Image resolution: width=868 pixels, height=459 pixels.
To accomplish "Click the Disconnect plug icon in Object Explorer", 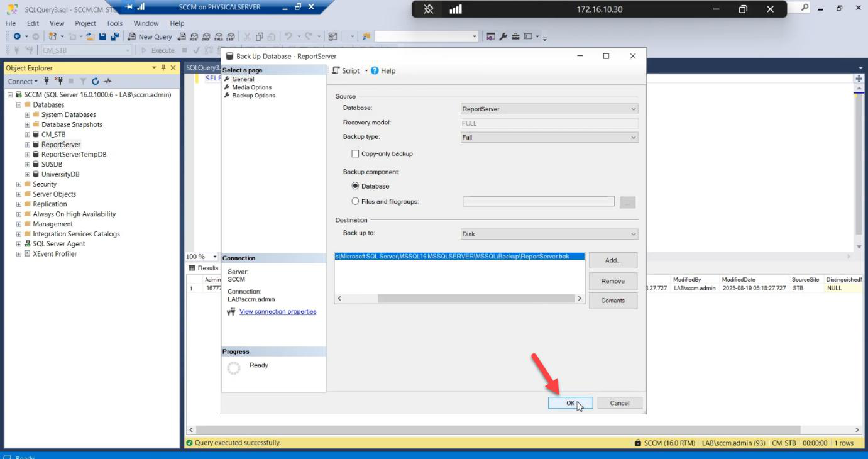I will coord(58,81).
